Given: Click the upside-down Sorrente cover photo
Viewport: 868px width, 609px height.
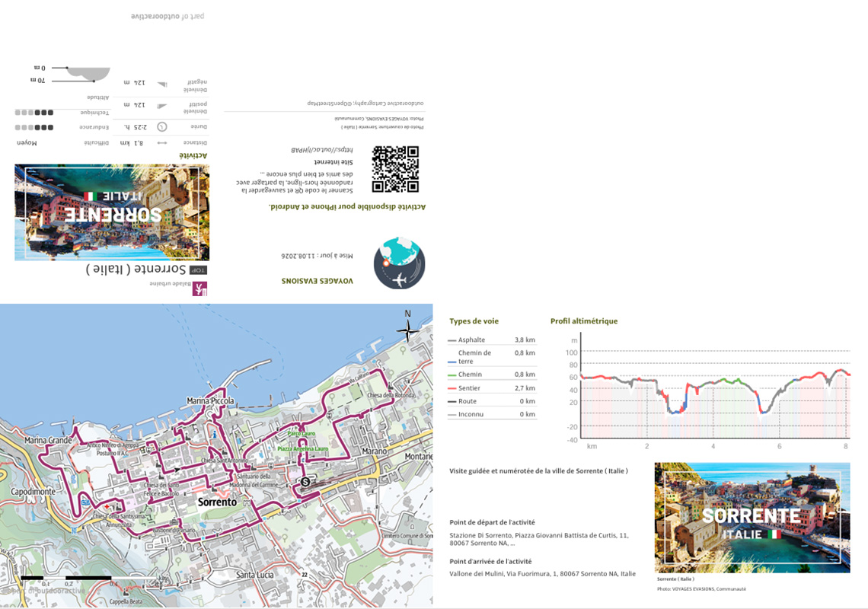Looking at the screenshot, I should [112, 212].
